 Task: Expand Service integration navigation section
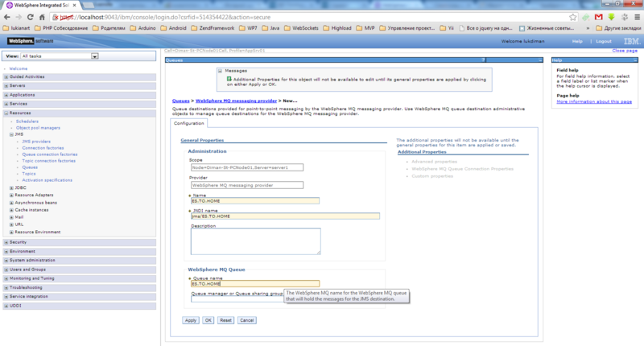click(6, 297)
